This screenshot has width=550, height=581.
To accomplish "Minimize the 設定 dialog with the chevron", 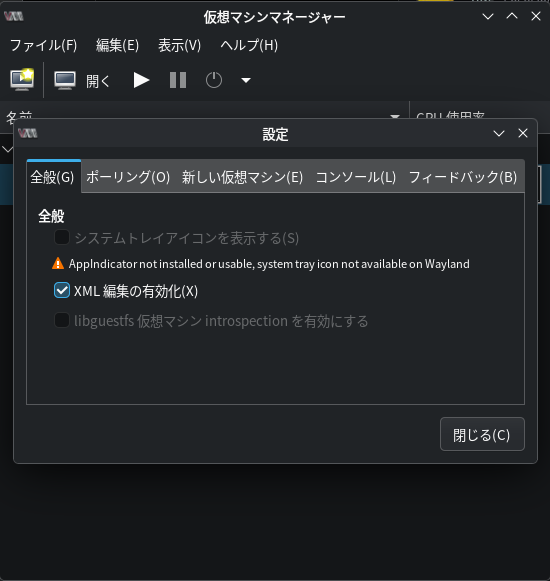I will pos(499,133).
